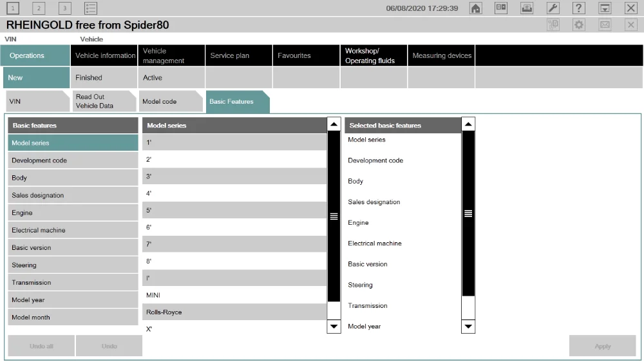The width and height of the screenshot is (644, 362).
Task: Open the operations list icon
Action: 91,8
